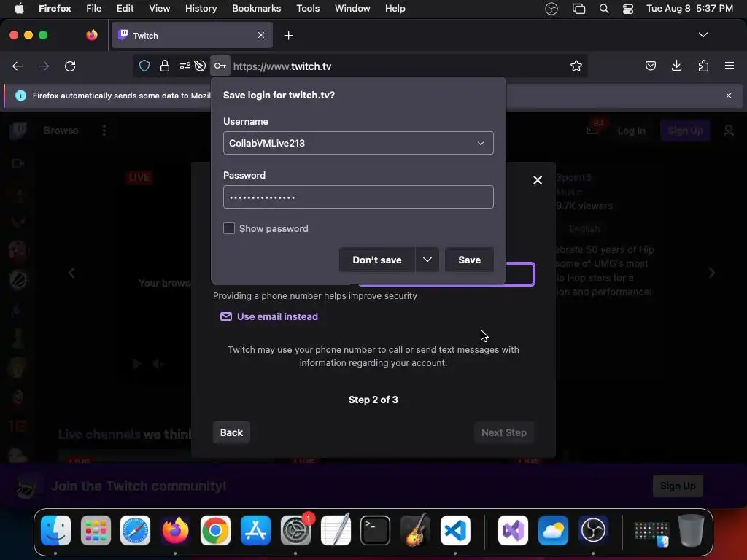The image size is (747, 560).
Task: Open Launchpad from the Dock
Action: coord(96,530)
